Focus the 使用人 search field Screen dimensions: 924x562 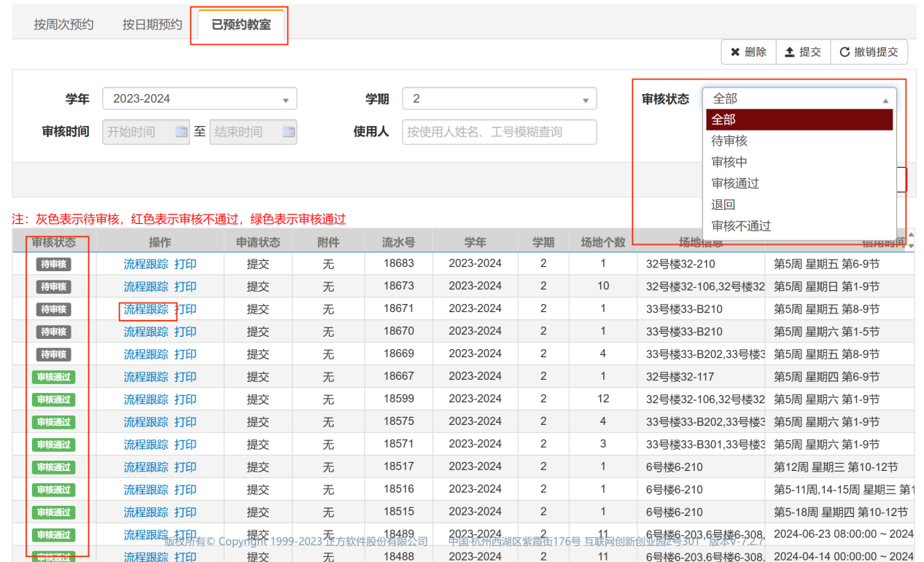tap(500, 132)
